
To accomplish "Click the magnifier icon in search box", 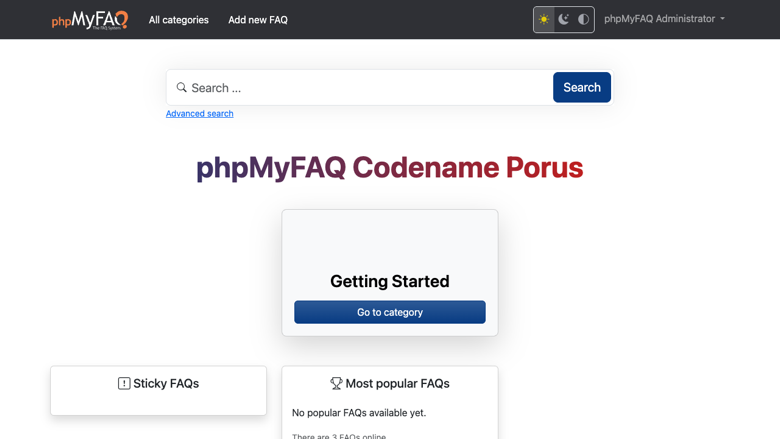I will (182, 88).
